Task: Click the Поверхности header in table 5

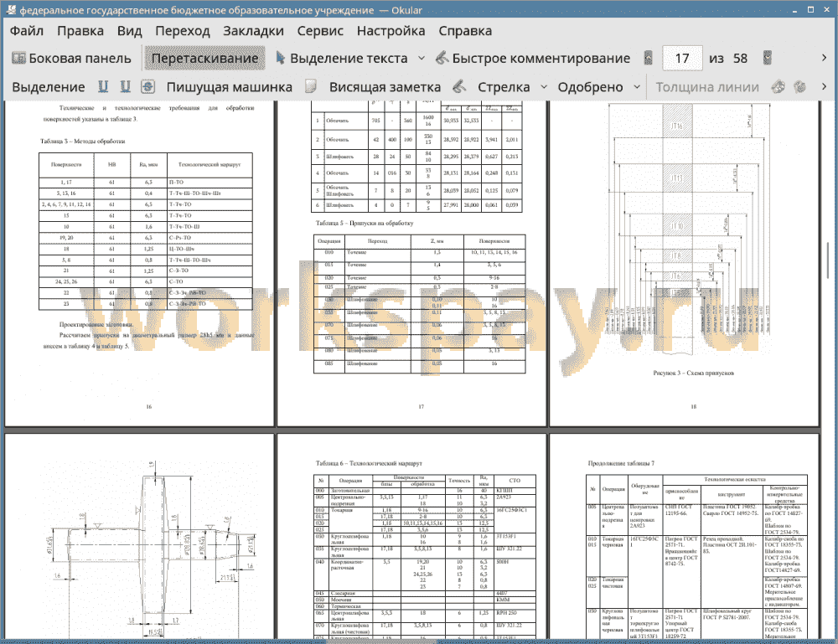Action: click(x=494, y=241)
